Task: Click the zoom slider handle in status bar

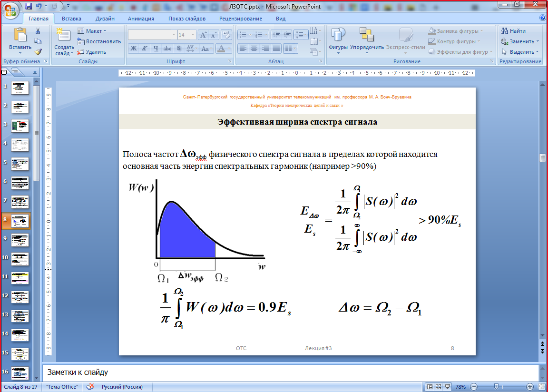Action: [496, 387]
